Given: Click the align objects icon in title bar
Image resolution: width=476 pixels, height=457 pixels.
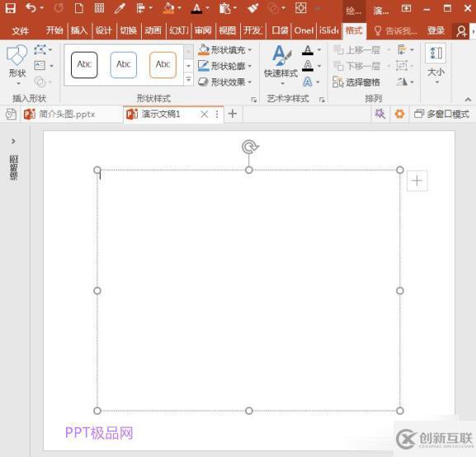Looking at the screenshot, I should pos(141,8).
